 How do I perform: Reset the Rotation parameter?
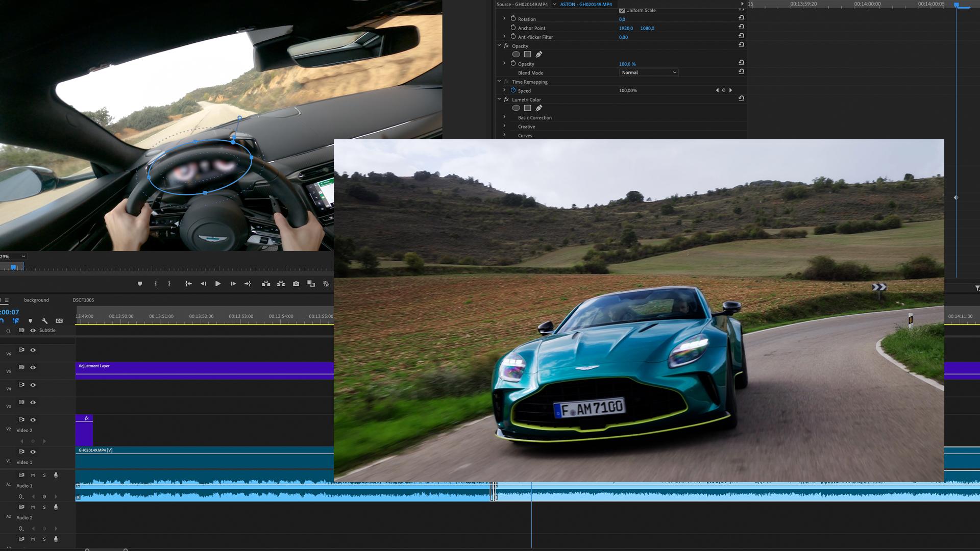[741, 18]
